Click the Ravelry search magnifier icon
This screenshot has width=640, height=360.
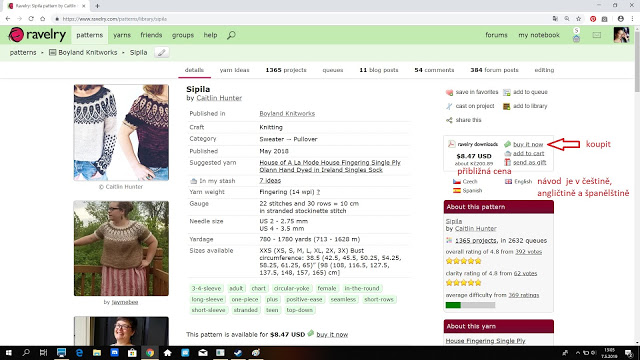pos(231,35)
